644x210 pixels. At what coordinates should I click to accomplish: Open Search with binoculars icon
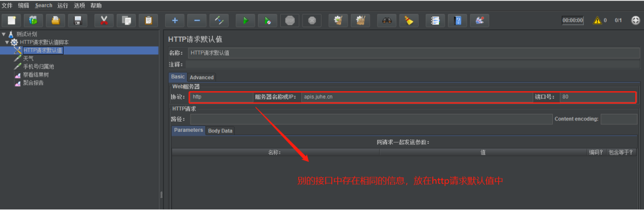[387, 20]
